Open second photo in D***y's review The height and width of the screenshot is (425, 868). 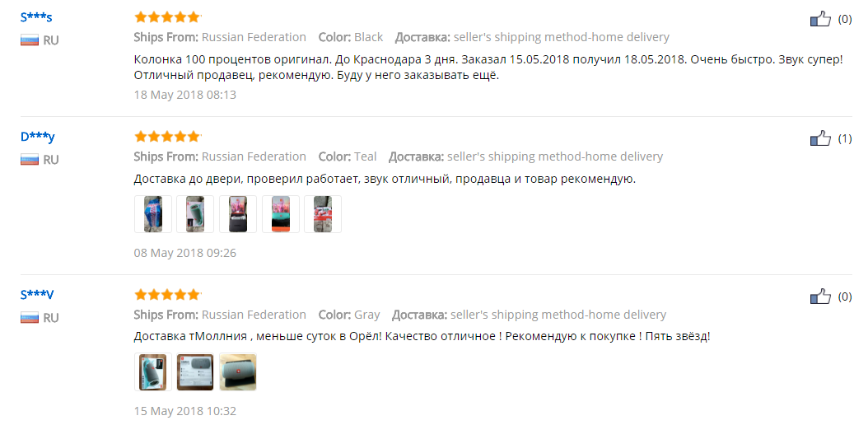(195, 214)
